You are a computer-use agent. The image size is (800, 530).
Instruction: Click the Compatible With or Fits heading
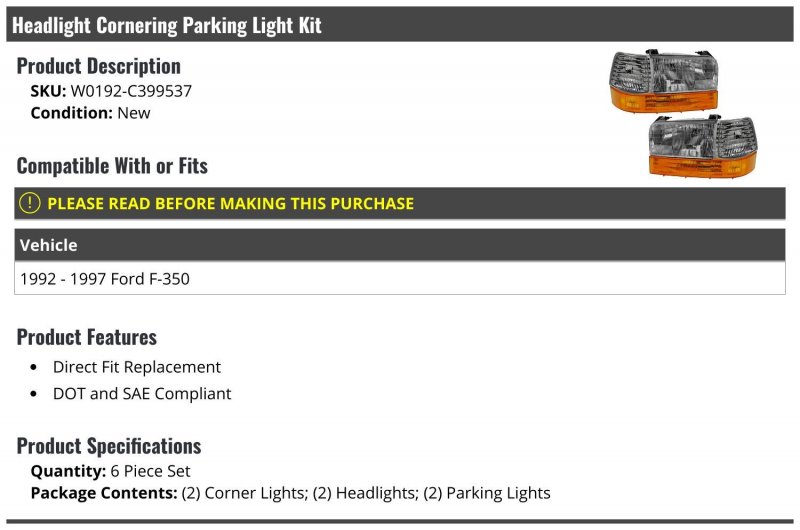pyautogui.click(x=112, y=166)
